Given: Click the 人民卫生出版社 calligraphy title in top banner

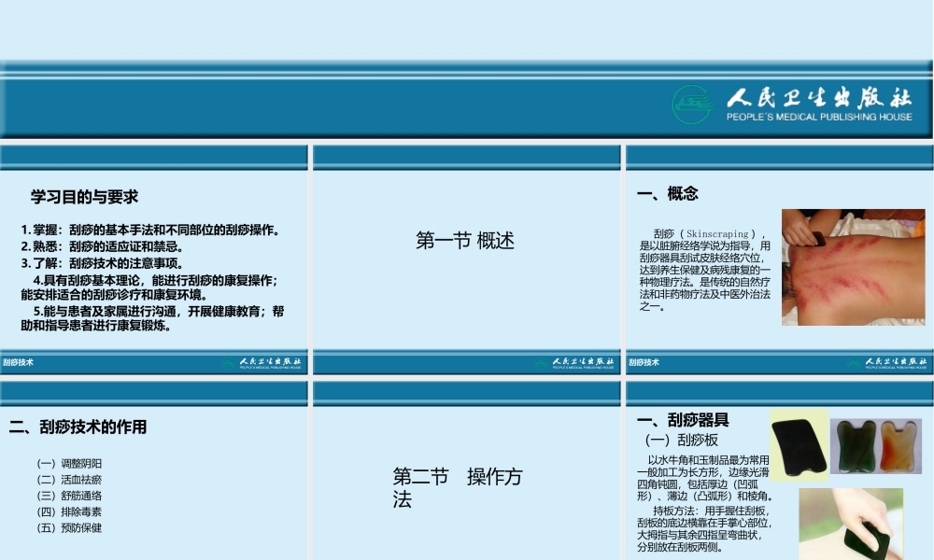Looking at the screenshot, I should 819,98.
